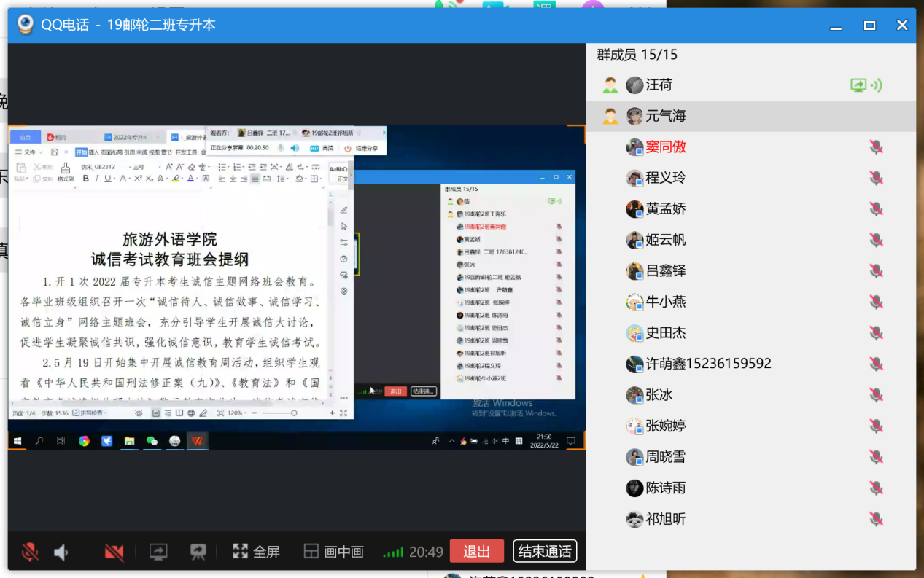Click the avatar of 牛小燕
Screen dimensions: 924x578
[634, 302]
